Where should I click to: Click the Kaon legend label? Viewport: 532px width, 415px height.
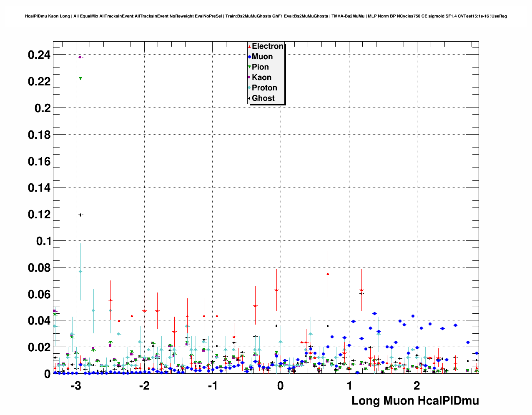click(x=261, y=77)
